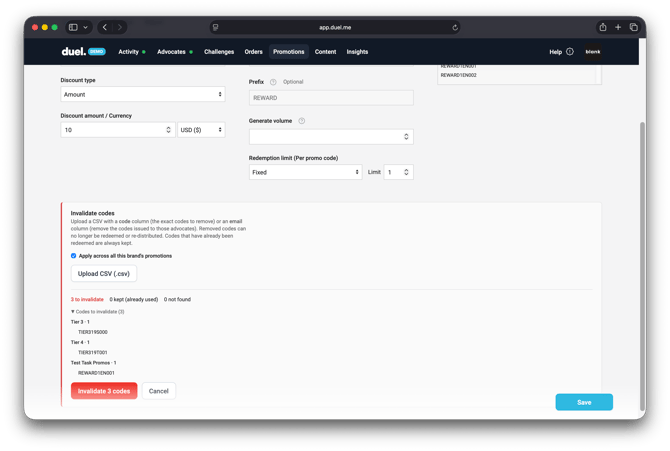Screen dimensions: 670x451
Task: Click the blue Save button
Action: (584, 402)
